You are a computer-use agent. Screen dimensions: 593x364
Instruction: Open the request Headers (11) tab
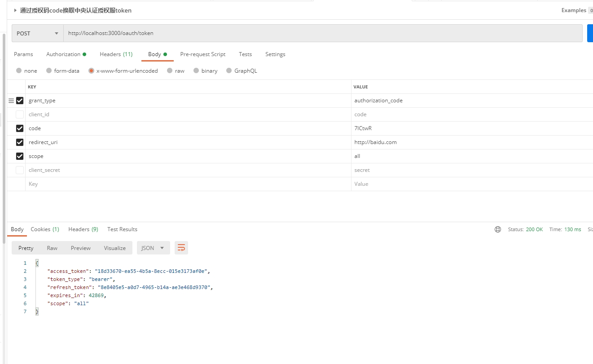tap(116, 54)
